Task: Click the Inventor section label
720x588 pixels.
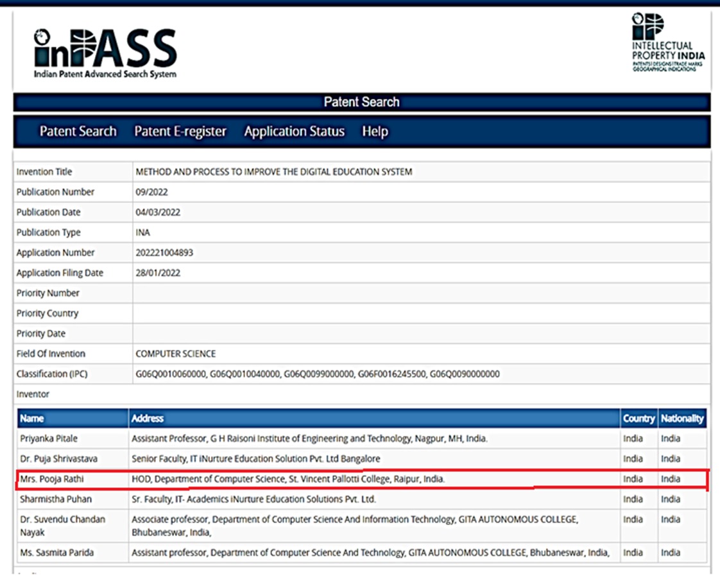Action: point(33,394)
